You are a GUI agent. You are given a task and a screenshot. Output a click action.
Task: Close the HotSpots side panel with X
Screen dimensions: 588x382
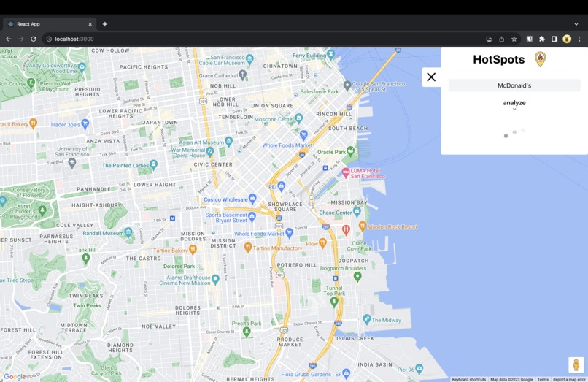tap(431, 77)
